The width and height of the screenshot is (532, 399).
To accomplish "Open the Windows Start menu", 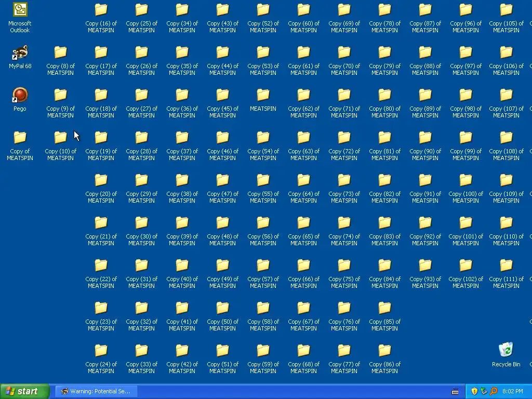I will click(24, 391).
